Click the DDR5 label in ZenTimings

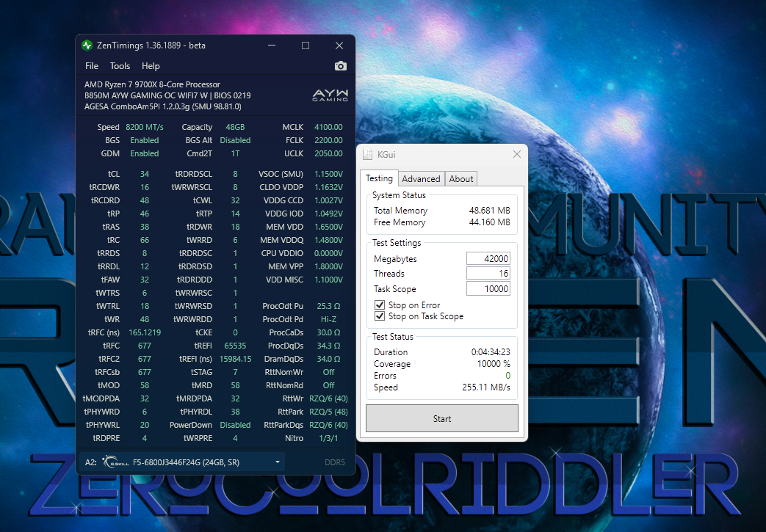coord(335,462)
